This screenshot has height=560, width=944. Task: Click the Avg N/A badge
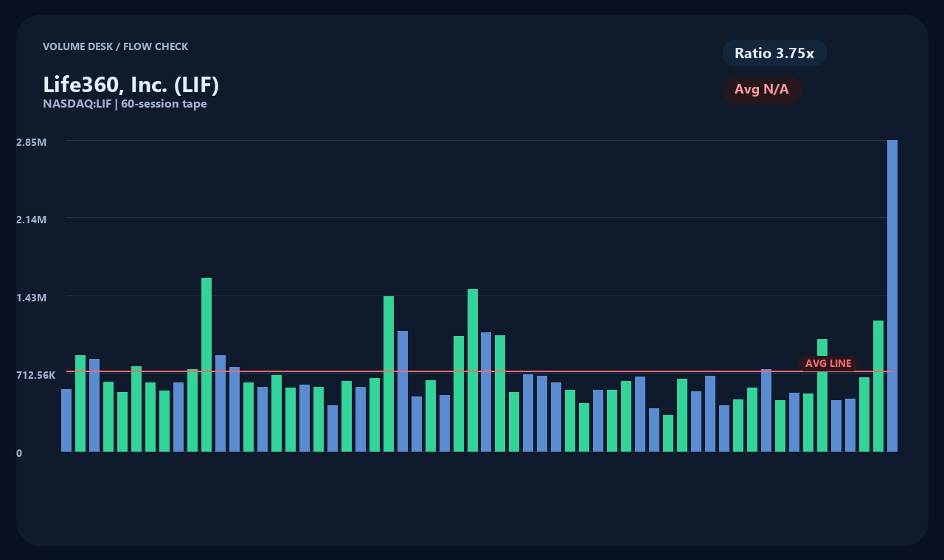pos(762,90)
